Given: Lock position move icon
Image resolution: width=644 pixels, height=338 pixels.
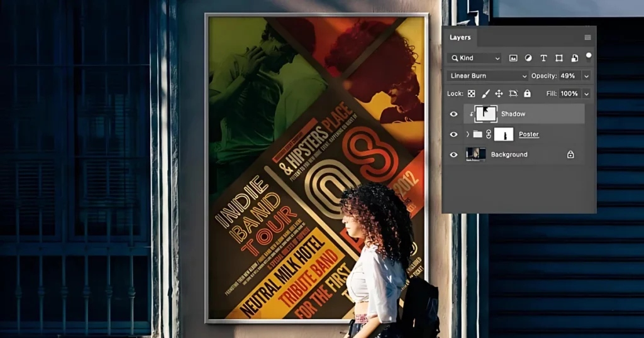Looking at the screenshot, I should (x=499, y=94).
